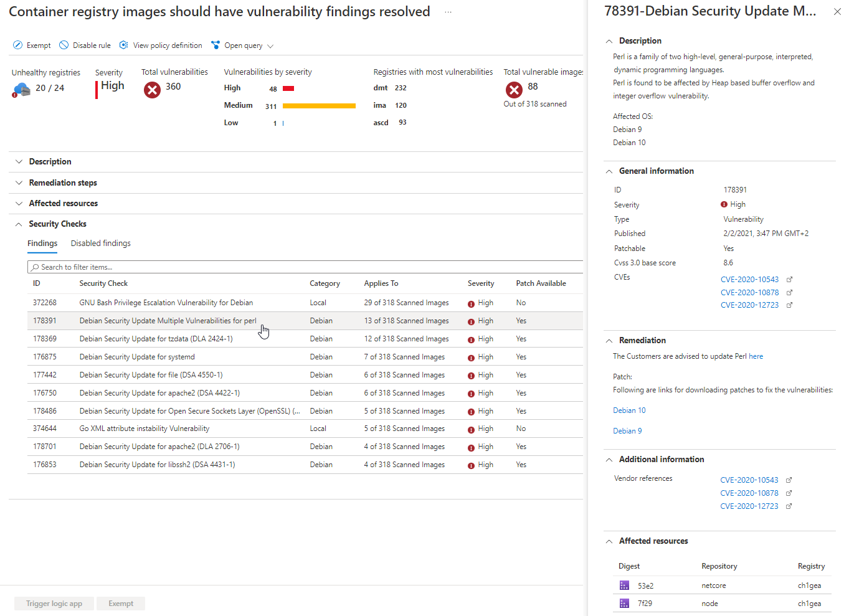
Task: Click the Trigger logic app button
Action: coord(54,604)
